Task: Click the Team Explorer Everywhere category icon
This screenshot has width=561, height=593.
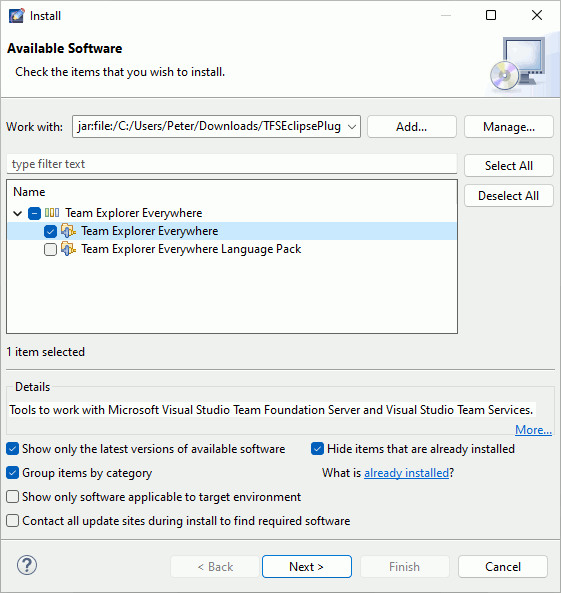Action: pyautogui.click(x=52, y=213)
